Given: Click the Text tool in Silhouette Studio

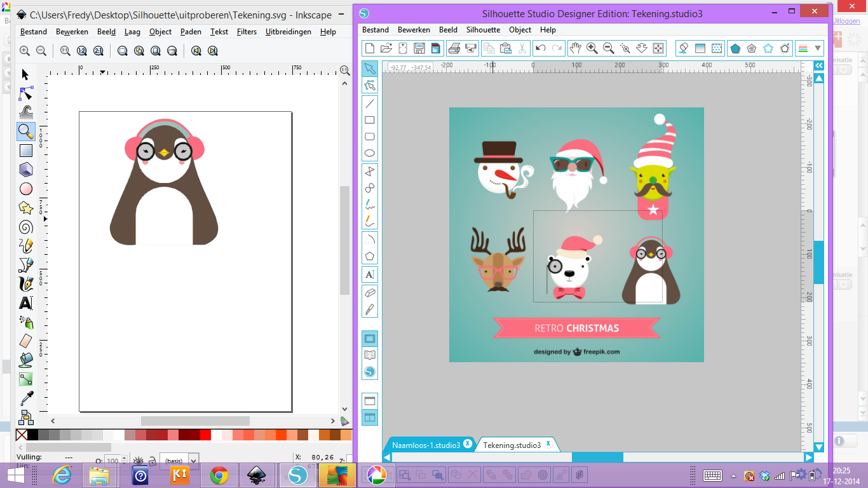Looking at the screenshot, I should point(369,274).
